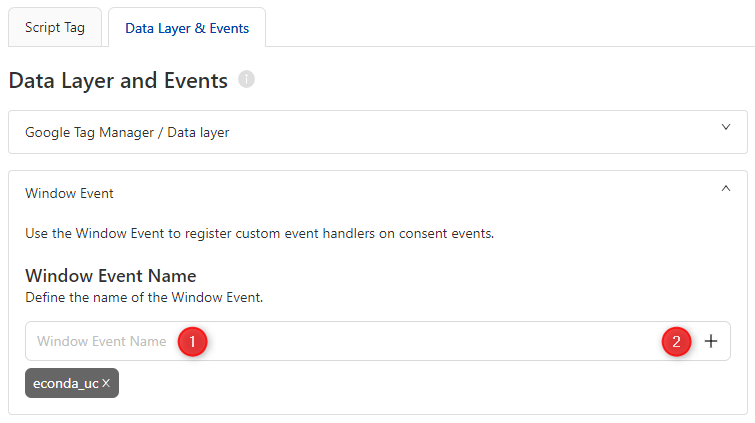Click red annotation badge number 2
The image size is (755, 423).
677,341
